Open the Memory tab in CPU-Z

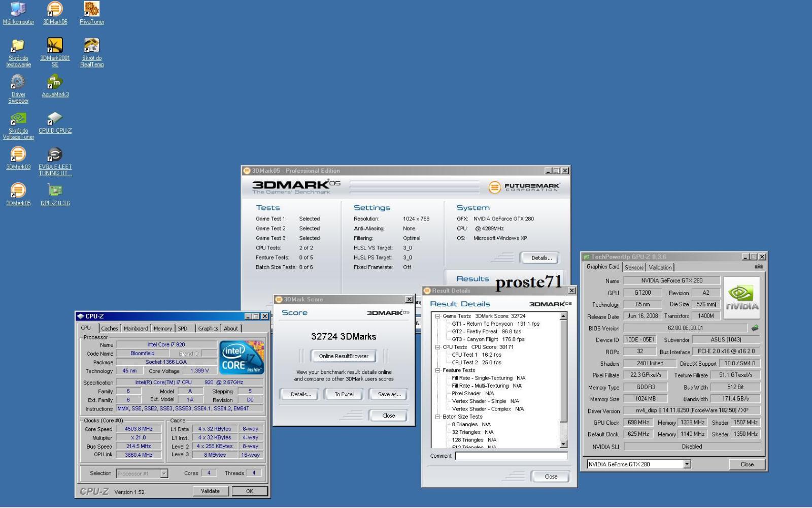click(163, 329)
